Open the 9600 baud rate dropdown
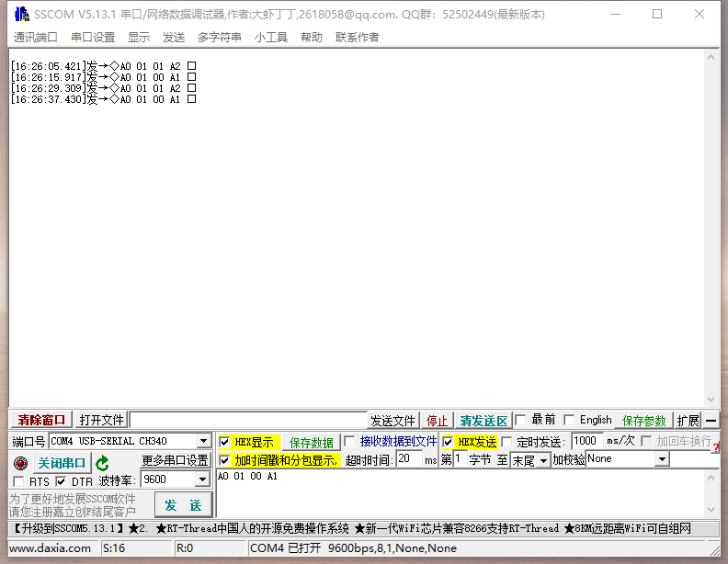The height and width of the screenshot is (564, 728). (202, 479)
